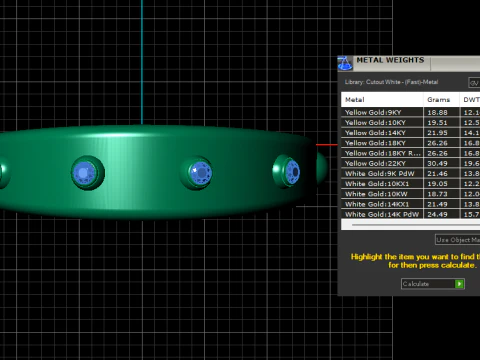The height and width of the screenshot is (360, 480).
Task: Click the Calculate button
Action: click(x=433, y=284)
